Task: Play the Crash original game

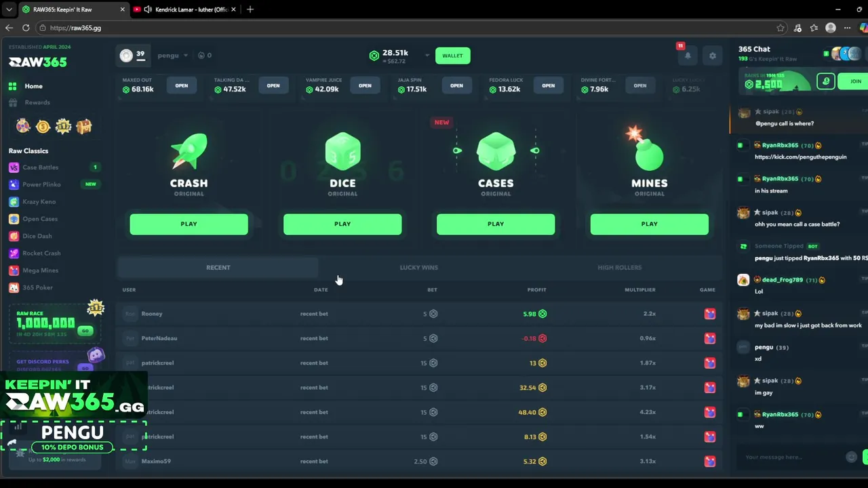Action: tap(189, 224)
